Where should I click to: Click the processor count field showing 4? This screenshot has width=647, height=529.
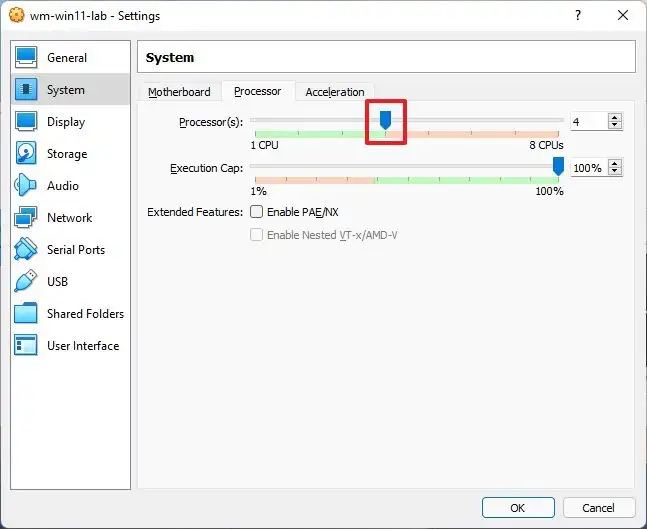pyautogui.click(x=589, y=122)
